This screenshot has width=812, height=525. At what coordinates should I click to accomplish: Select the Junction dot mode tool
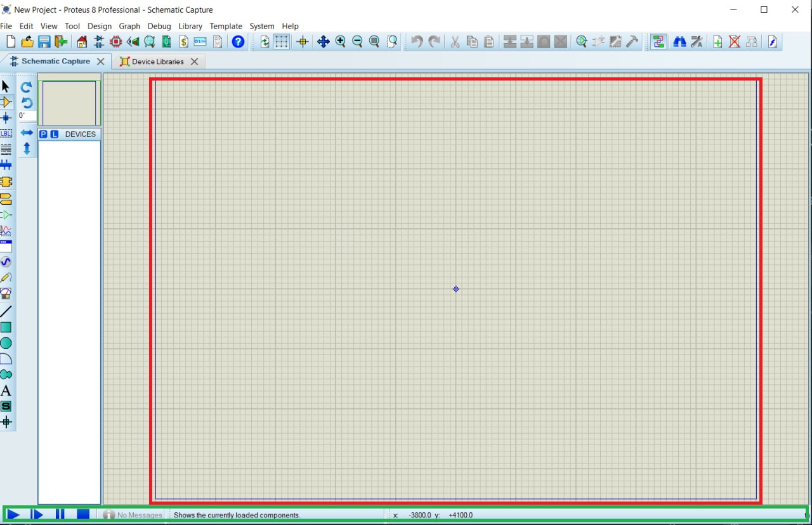tap(6, 118)
